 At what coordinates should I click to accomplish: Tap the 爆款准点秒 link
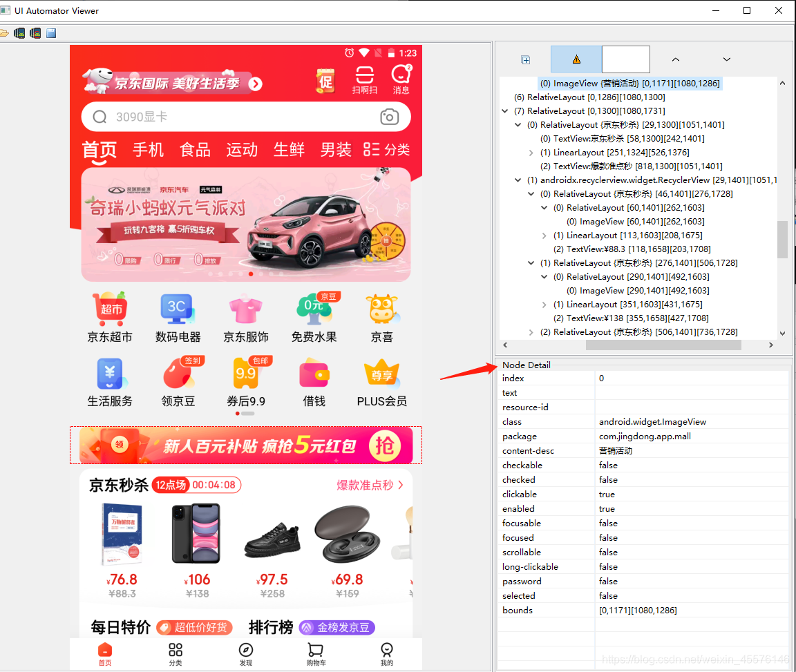(370, 486)
